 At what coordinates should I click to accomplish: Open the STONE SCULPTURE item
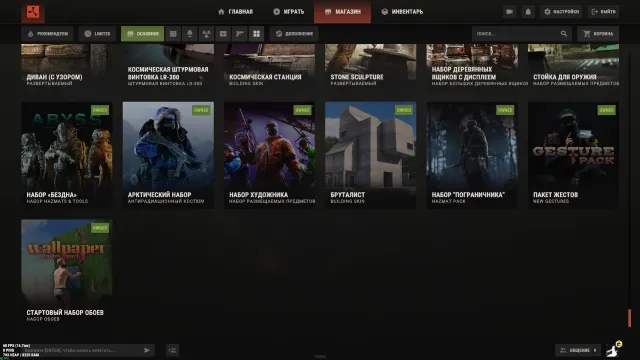(371, 67)
